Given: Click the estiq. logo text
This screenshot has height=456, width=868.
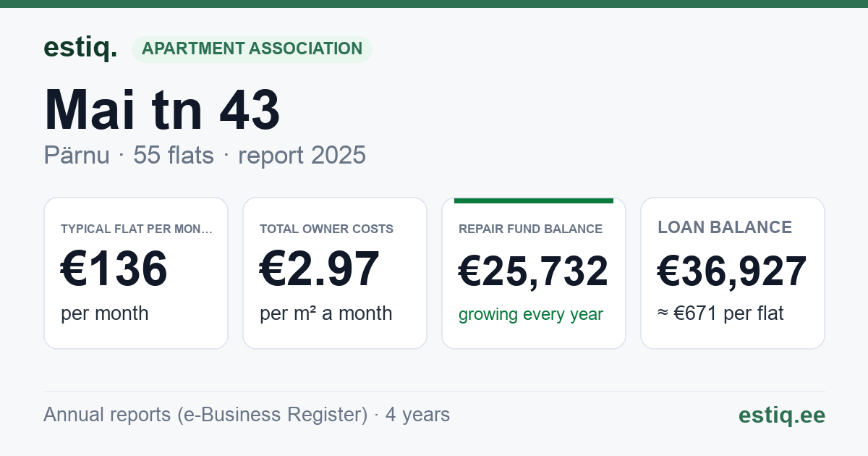Looking at the screenshot, I should [80, 48].
